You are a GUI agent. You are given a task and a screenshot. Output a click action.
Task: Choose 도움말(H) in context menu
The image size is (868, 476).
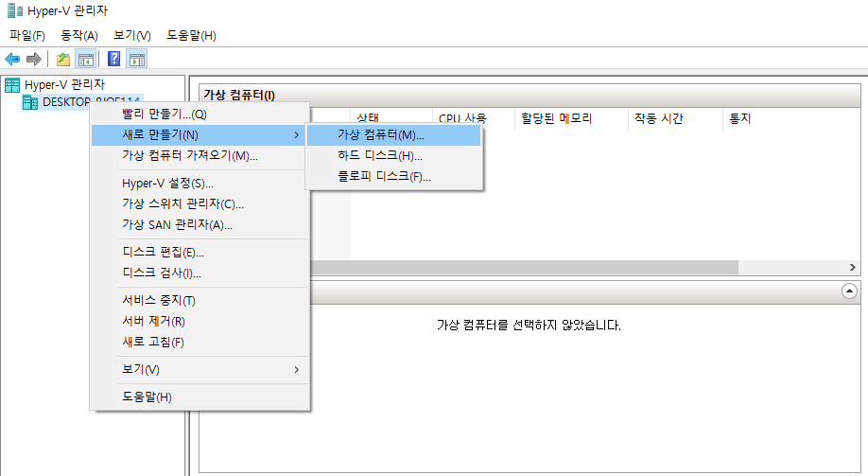point(199,397)
